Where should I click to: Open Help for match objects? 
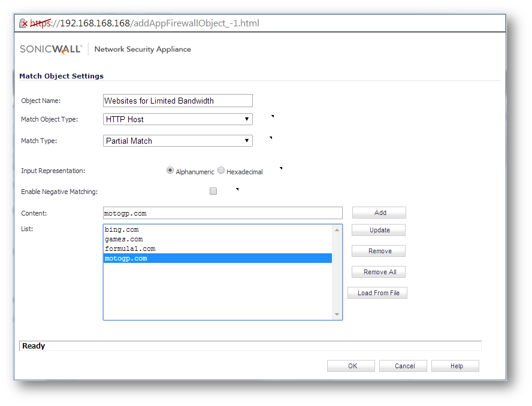pos(455,366)
